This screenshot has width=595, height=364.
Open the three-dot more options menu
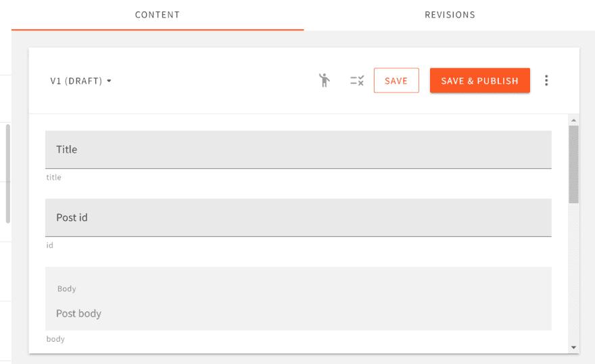coord(546,80)
